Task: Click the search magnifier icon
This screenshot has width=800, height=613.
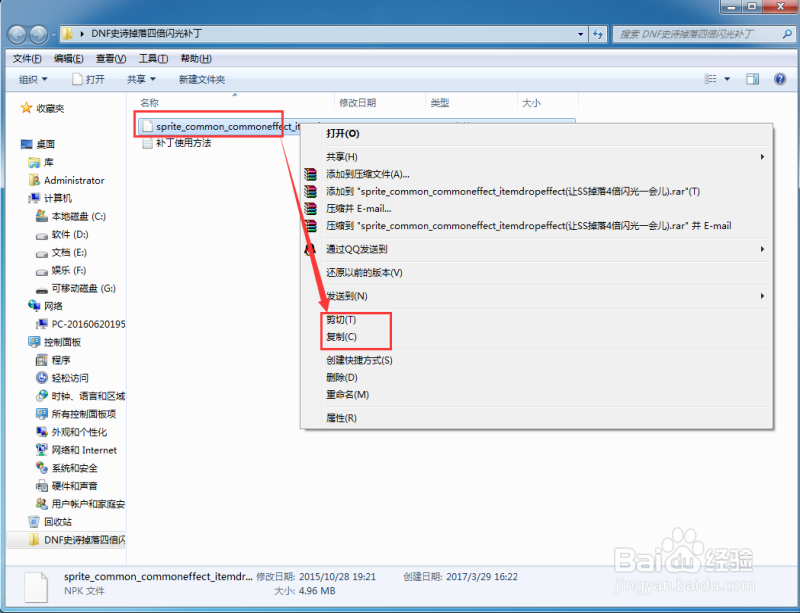Action: [x=787, y=34]
